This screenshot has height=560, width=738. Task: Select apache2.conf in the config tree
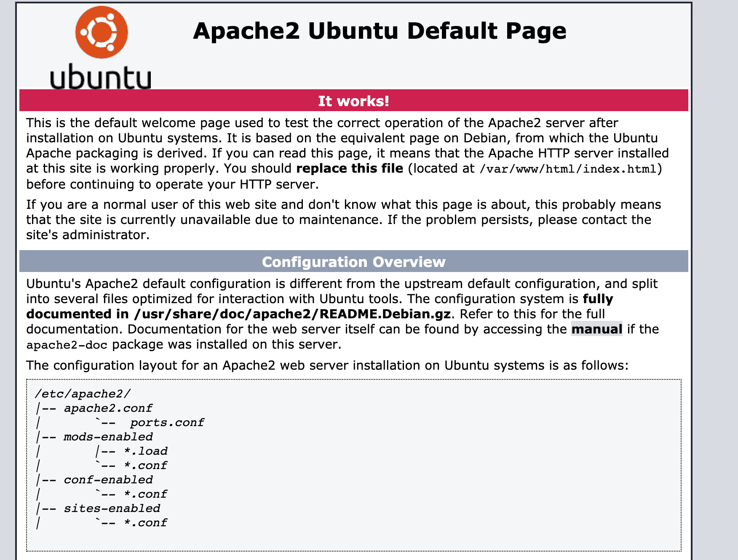click(108, 408)
